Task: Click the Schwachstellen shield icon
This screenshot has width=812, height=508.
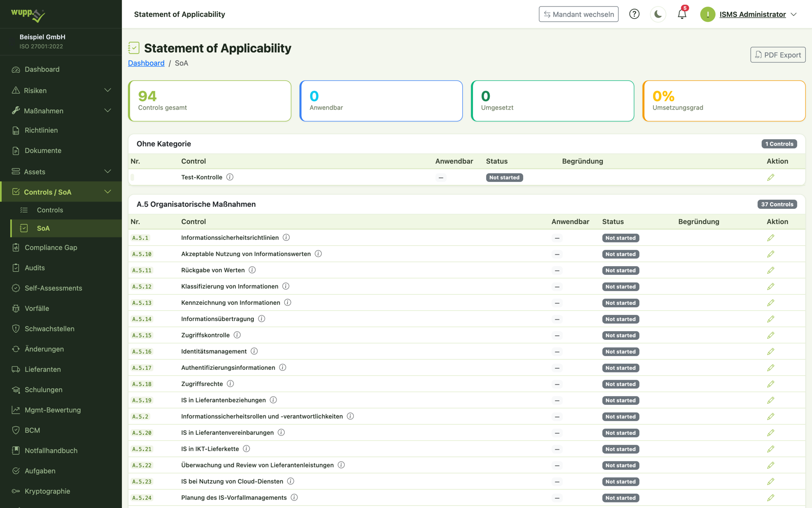Action: click(16, 329)
